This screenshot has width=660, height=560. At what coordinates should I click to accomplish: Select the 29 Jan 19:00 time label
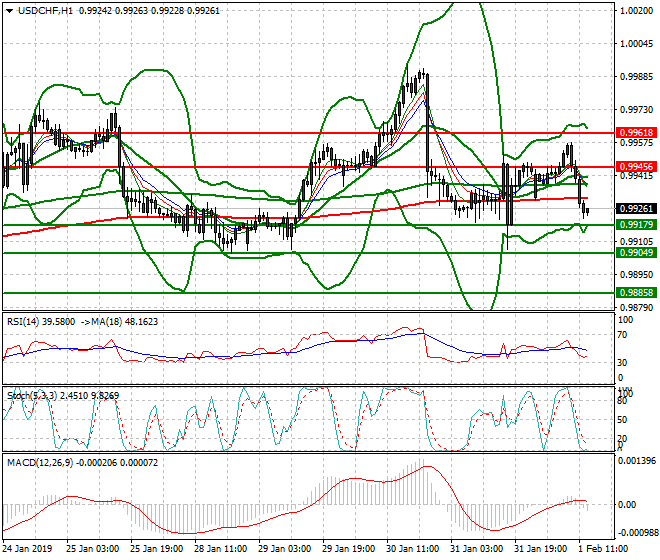pyautogui.click(x=348, y=549)
